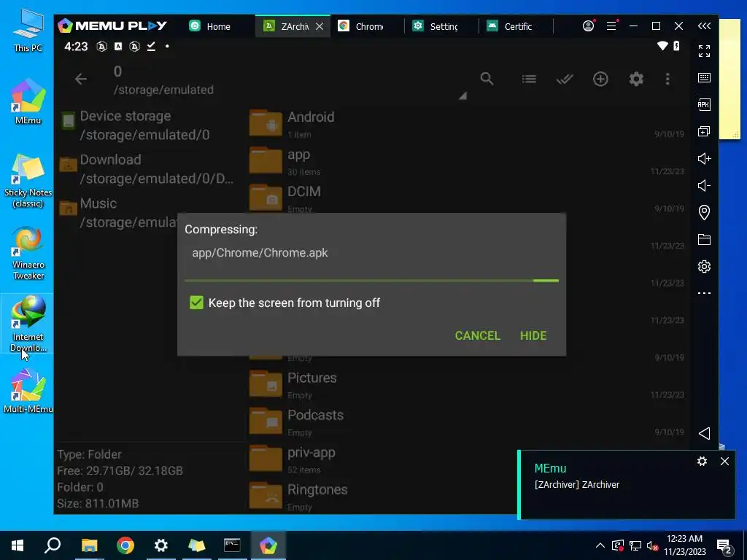Increase volume with speaker plus icon
Screen dimensions: 747x560
[704, 158]
